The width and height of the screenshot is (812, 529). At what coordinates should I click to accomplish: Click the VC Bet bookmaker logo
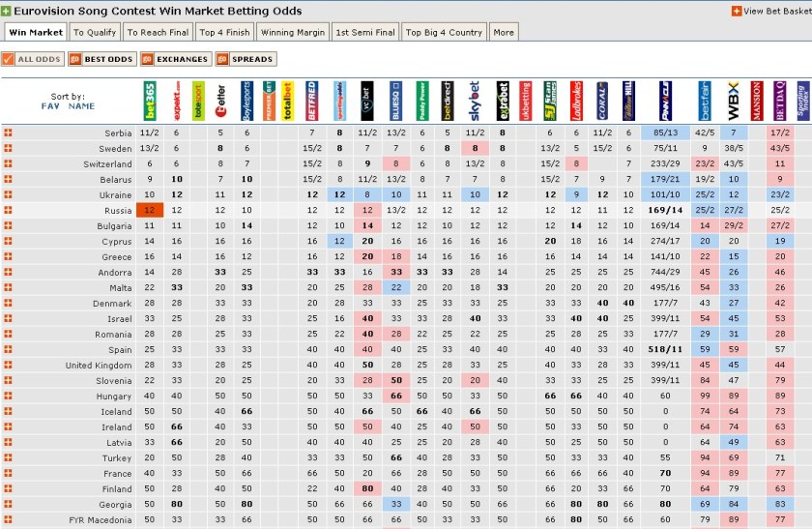[x=366, y=101]
